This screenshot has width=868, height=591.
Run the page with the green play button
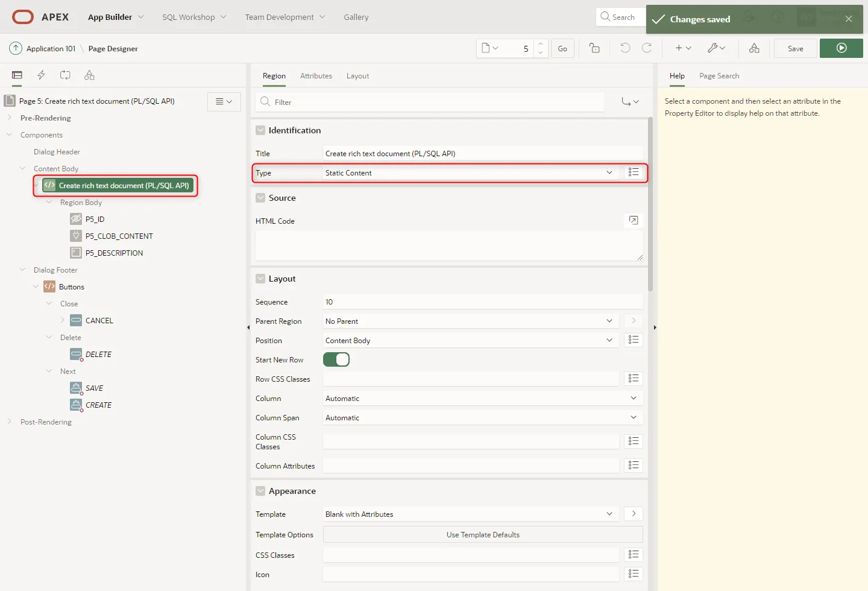pyautogui.click(x=841, y=48)
